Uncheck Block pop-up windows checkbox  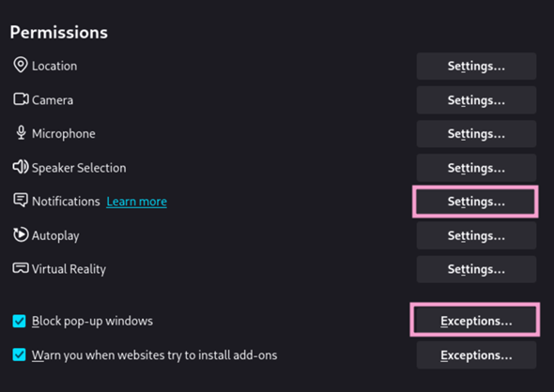(x=19, y=321)
